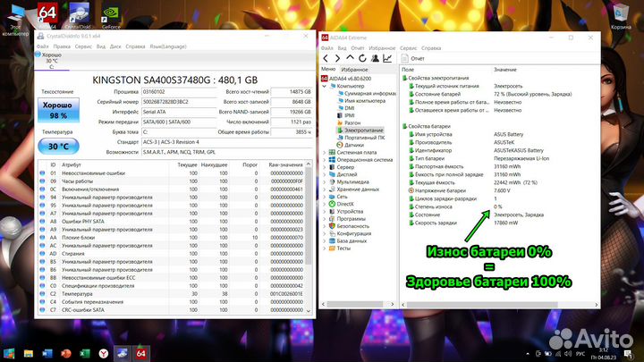
Task: Expand the Сеть tree node
Action: [324, 197]
